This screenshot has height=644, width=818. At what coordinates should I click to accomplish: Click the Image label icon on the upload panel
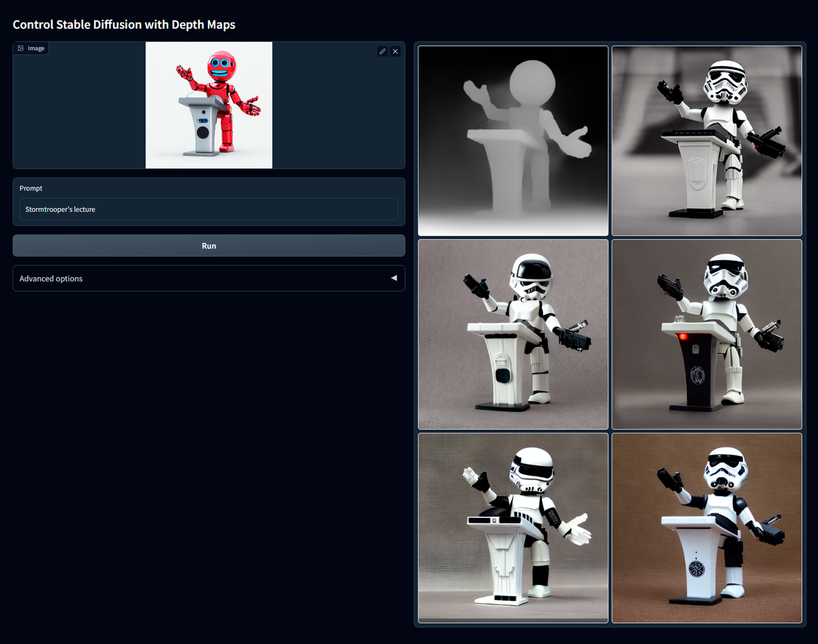tap(20, 48)
